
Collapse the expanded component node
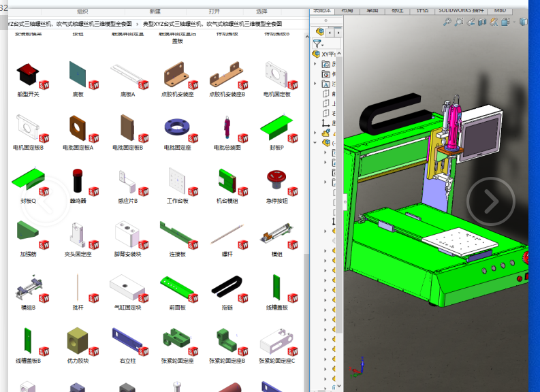click(315, 142)
